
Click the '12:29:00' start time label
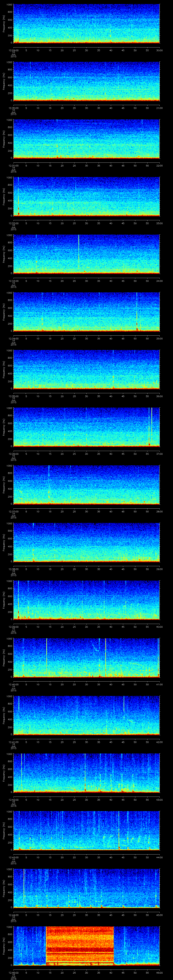coord(13,50)
